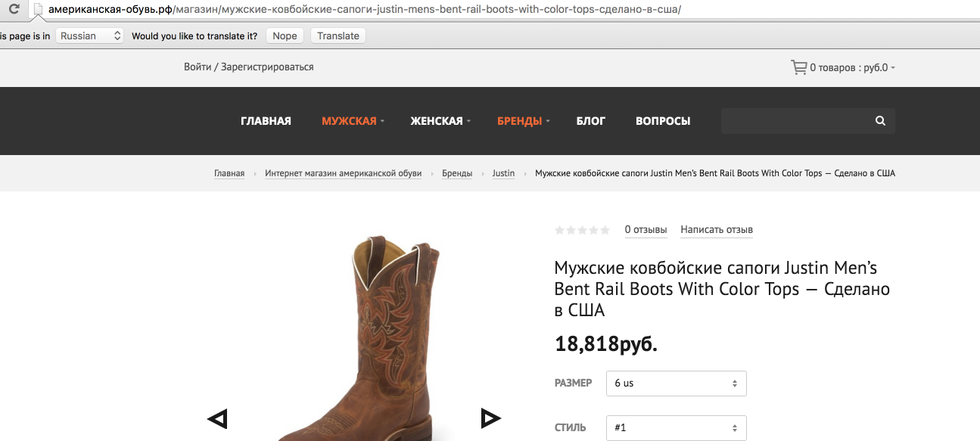The height and width of the screenshot is (441, 980).
Task: Open the Russian language dropdown in translate bar
Action: coord(89,36)
